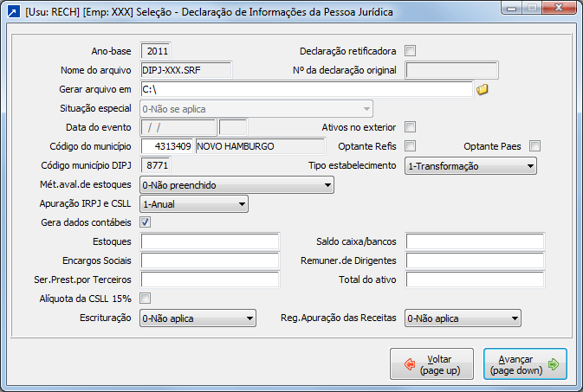Click the Estoques input field
Screen dimensions: 583x392
tap(210, 241)
